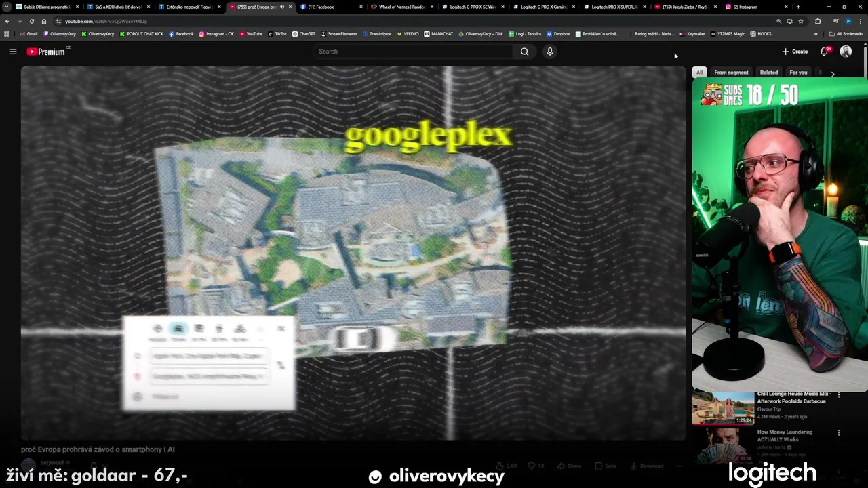Open the StreamElements bookmark
Viewport: 868px width, 488px height.
click(339, 34)
